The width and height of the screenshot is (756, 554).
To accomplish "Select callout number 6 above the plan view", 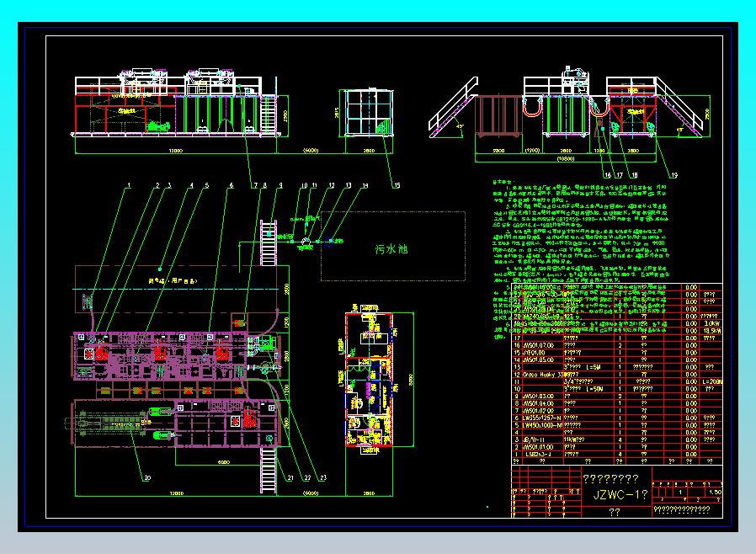I will point(231,185).
